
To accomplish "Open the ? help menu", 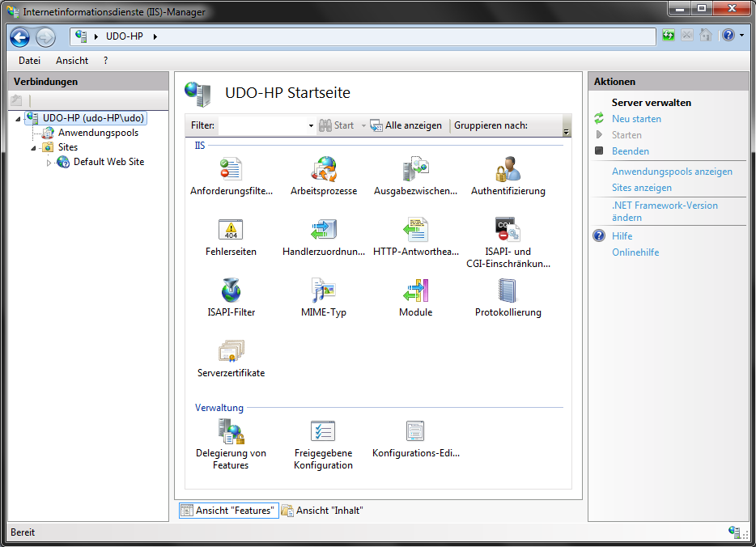I will [105, 61].
